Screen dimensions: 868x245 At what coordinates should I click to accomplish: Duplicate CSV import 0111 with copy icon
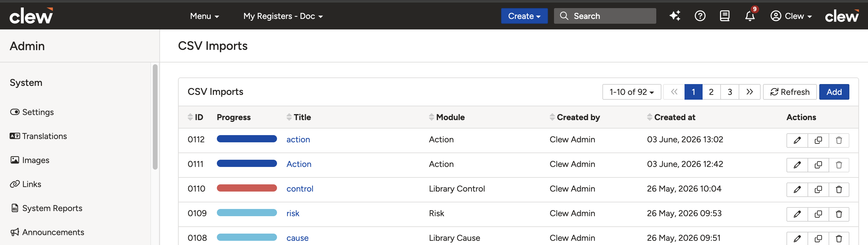818,165
